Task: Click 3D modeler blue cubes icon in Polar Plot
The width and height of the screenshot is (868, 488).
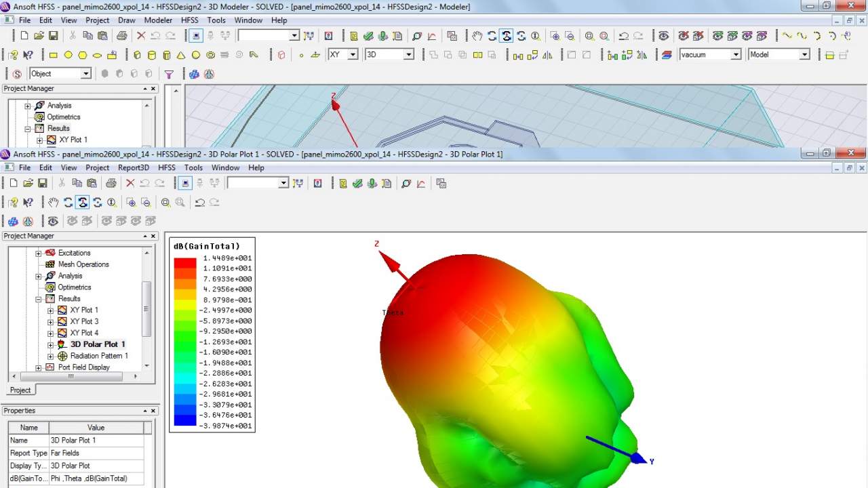Action: click(x=14, y=221)
